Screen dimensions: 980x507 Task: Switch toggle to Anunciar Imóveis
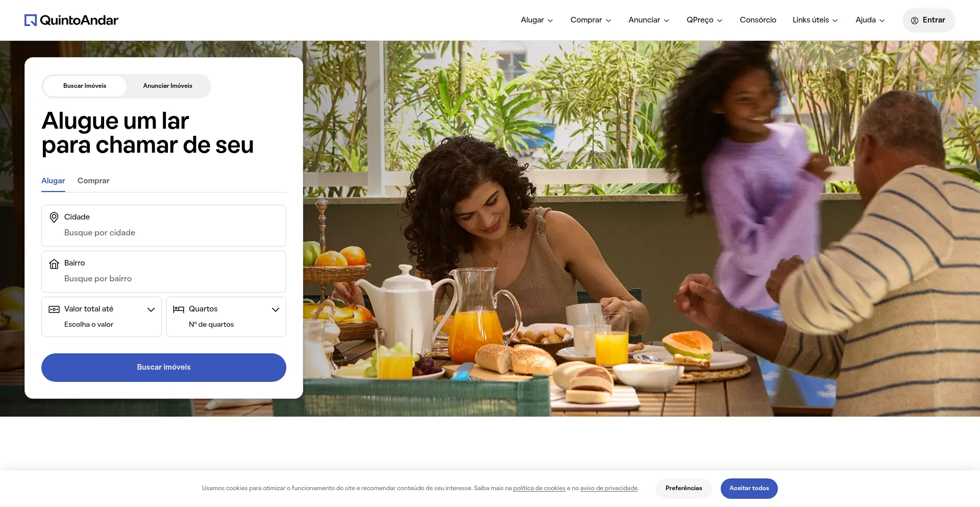point(167,86)
